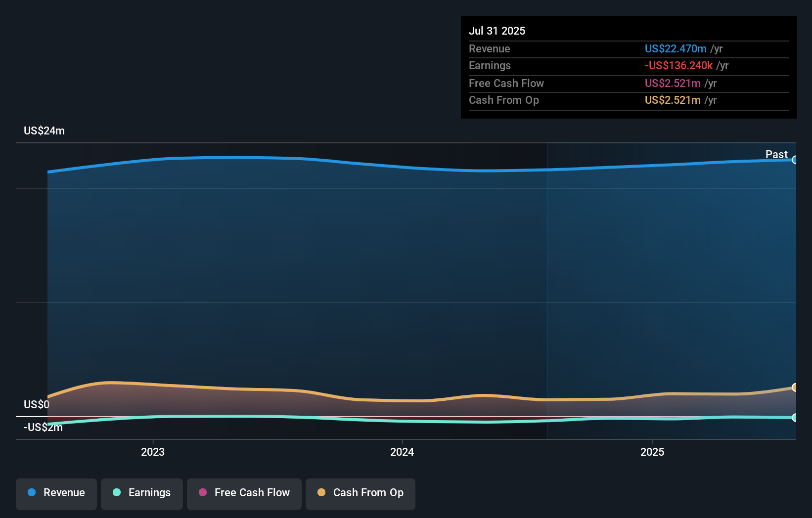
Task: Select the Cash From Op endpoint marker
Action: [x=795, y=388]
